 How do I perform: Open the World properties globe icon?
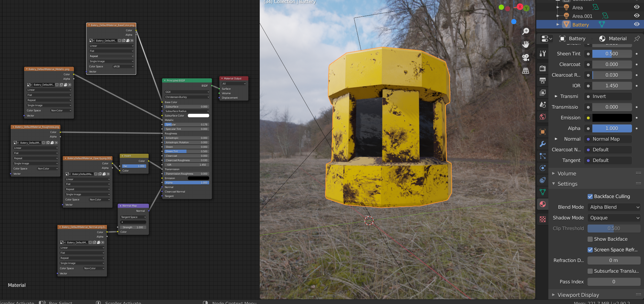click(x=543, y=117)
